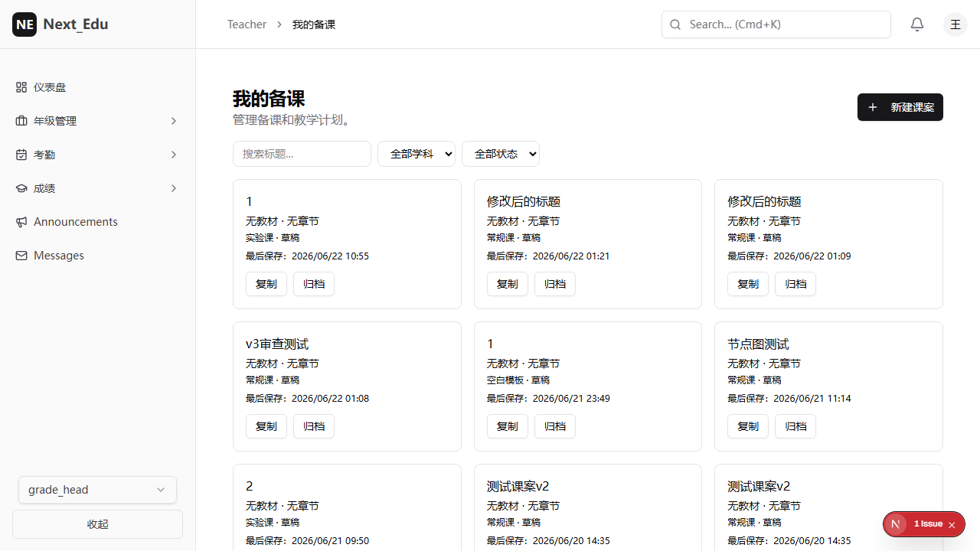Open the 王 user avatar menu
The width and height of the screenshot is (980, 551).
pyautogui.click(x=955, y=24)
